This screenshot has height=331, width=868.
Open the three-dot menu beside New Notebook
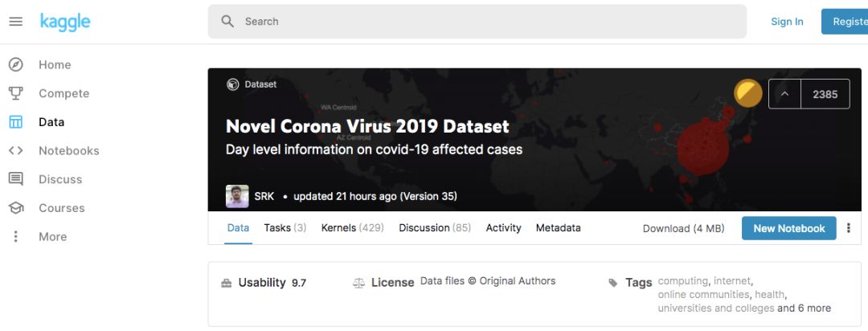coord(848,228)
